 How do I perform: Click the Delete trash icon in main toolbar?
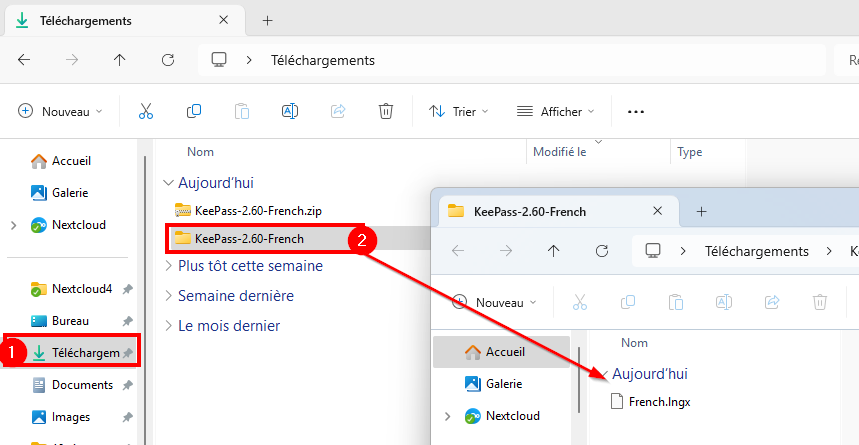[386, 111]
